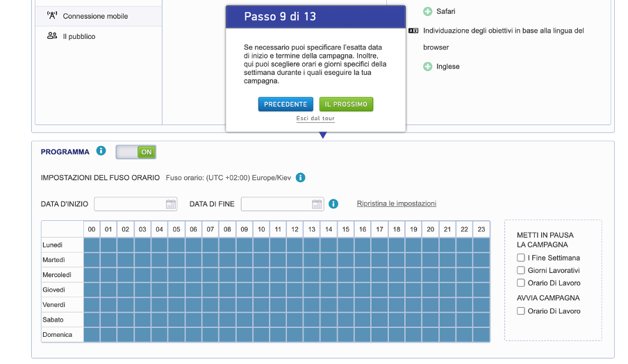Screen dimensions: 628x364
Task: Open the calendar icon in DATA D'INIZIO
Action: click(x=171, y=204)
